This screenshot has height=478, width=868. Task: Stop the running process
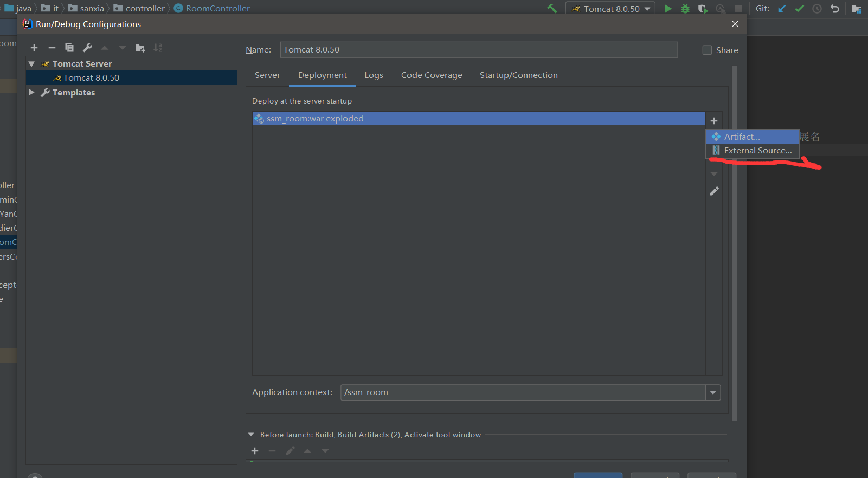(738, 9)
